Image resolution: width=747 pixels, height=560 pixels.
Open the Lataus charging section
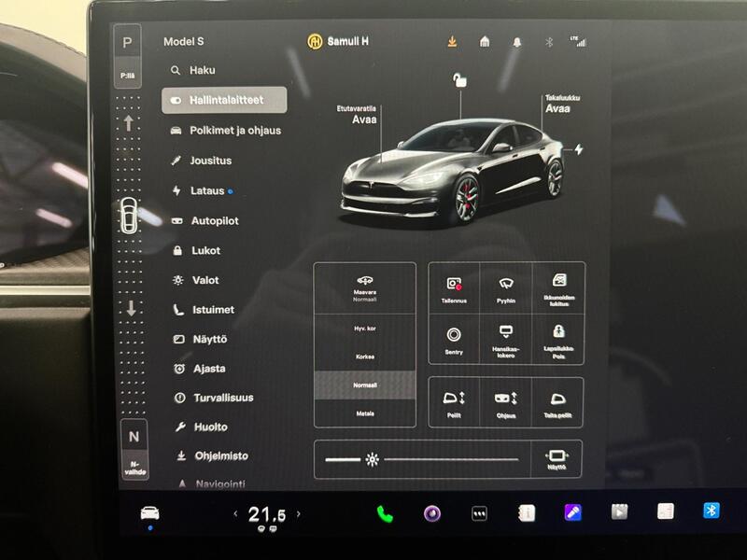pyautogui.click(x=207, y=190)
